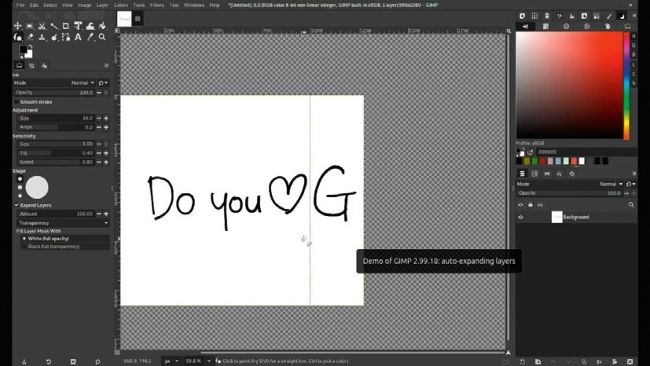The image size is (650, 366).
Task: Select the Bucket Fill tool
Action: tap(102, 26)
